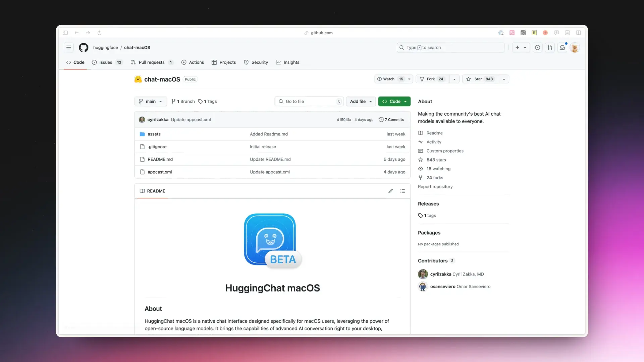Switch to the Issues tab

coord(107,62)
